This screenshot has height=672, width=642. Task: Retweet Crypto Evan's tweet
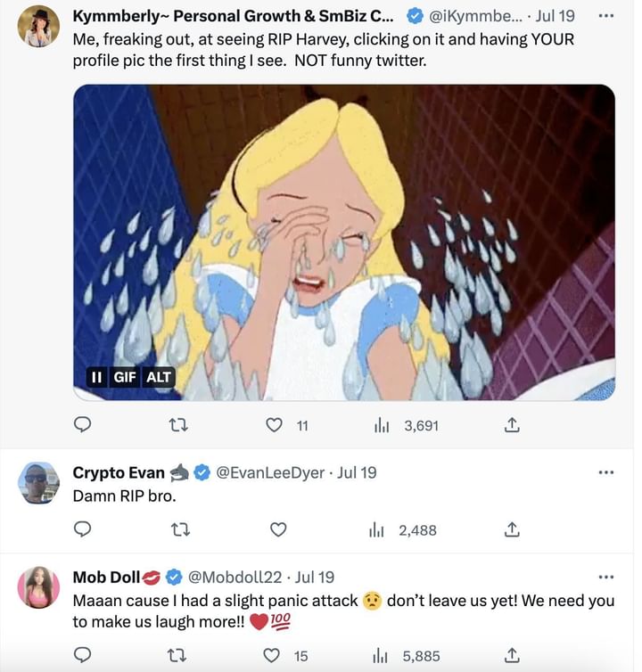pos(179,529)
